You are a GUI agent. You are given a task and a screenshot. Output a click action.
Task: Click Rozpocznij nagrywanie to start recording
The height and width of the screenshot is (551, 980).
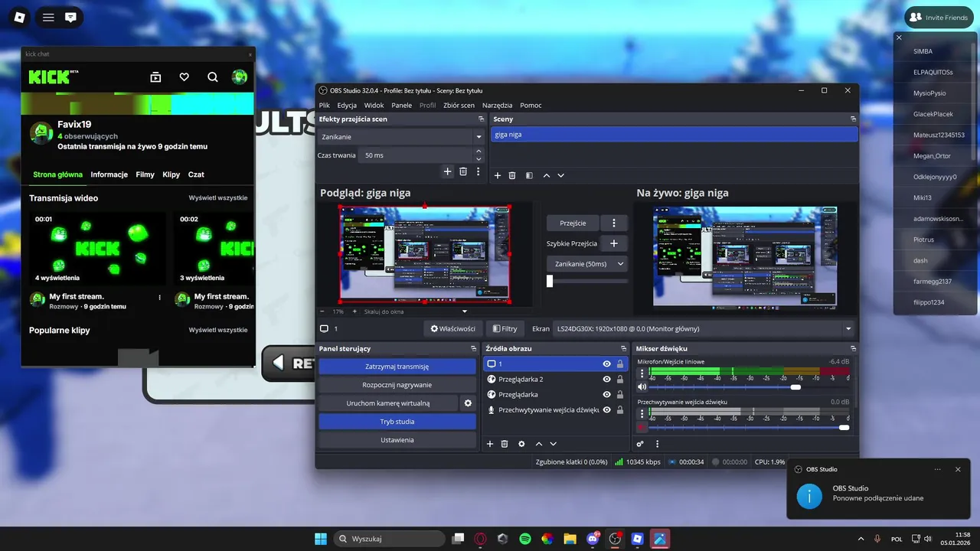point(397,385)
